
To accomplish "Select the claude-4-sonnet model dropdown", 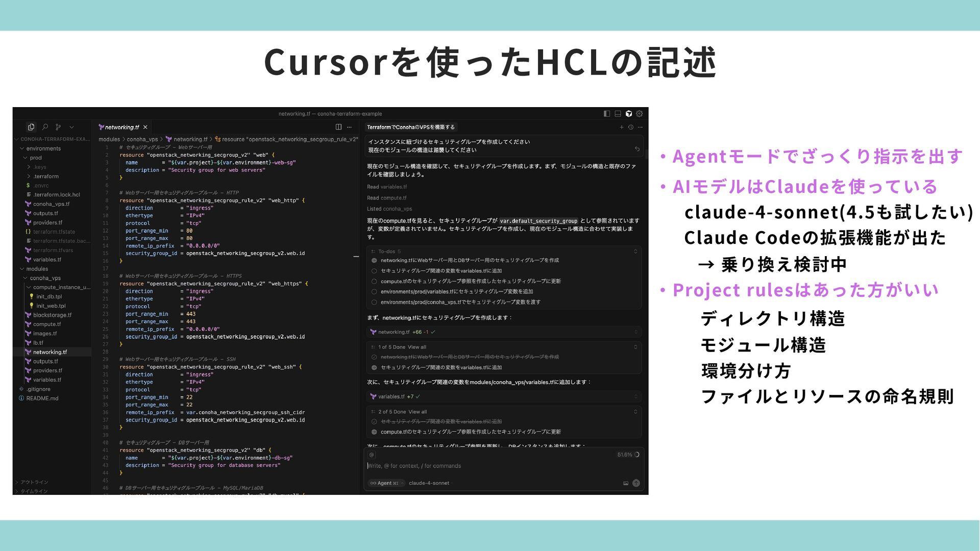I will coord(429,483).
